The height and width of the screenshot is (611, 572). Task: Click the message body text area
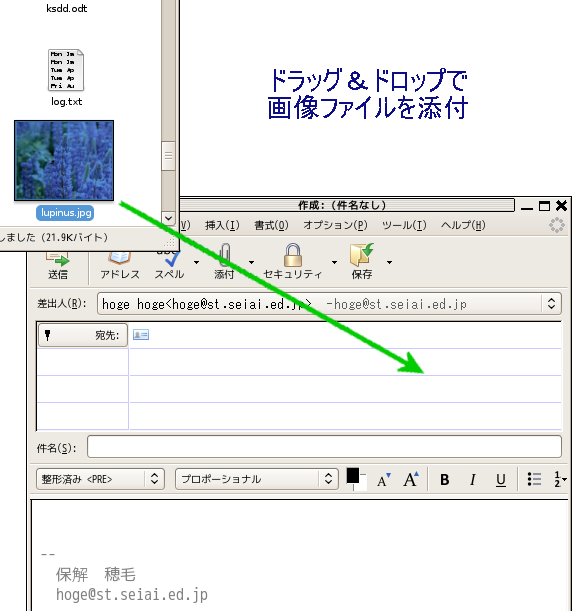(x=299, y=556)
